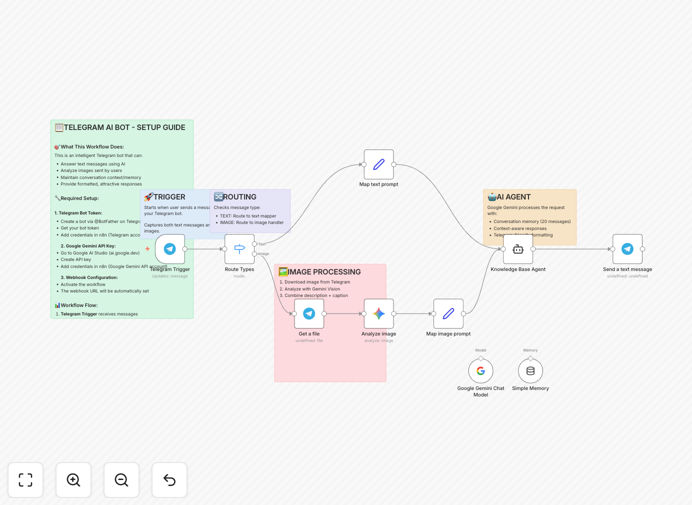Click the Telegram Trigger output connector
The height and width of the screenshot is (505, 692).
click(x=185, y=249)
